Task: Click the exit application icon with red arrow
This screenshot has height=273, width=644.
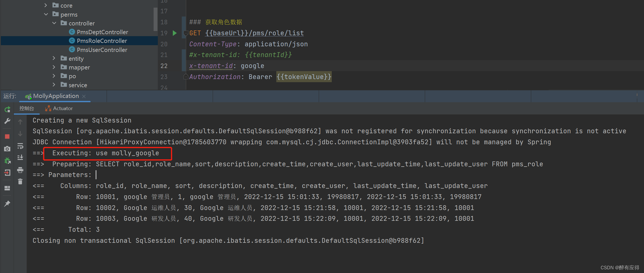Action: point(7,172)
